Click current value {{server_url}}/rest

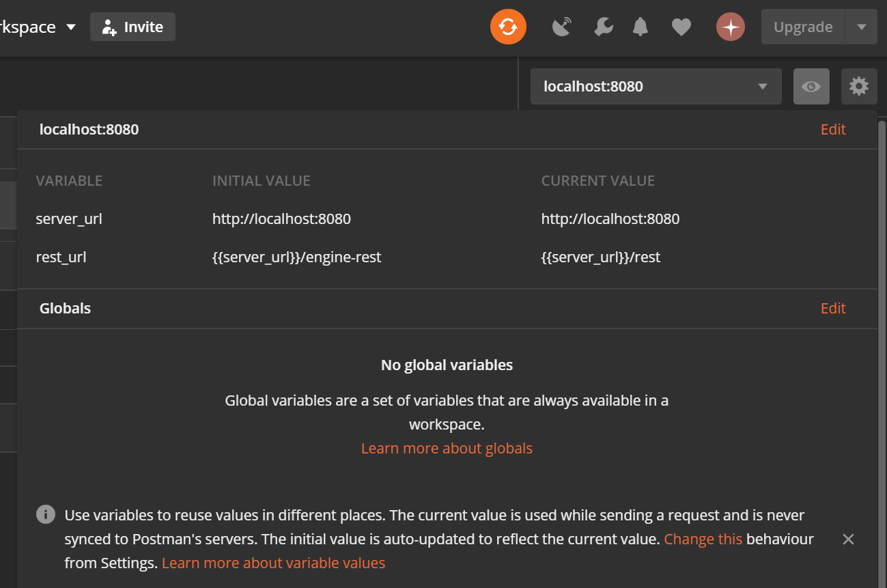pyautogui.click(x=601, y=257)
